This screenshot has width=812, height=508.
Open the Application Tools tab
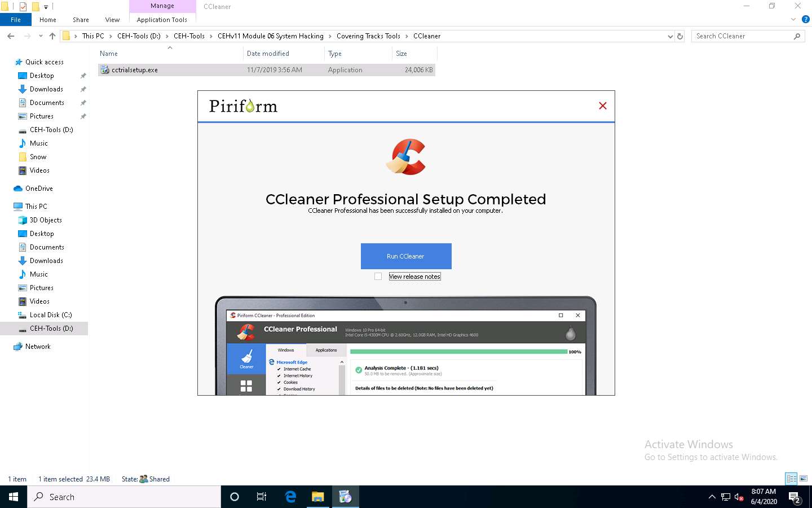coord(162,20)
